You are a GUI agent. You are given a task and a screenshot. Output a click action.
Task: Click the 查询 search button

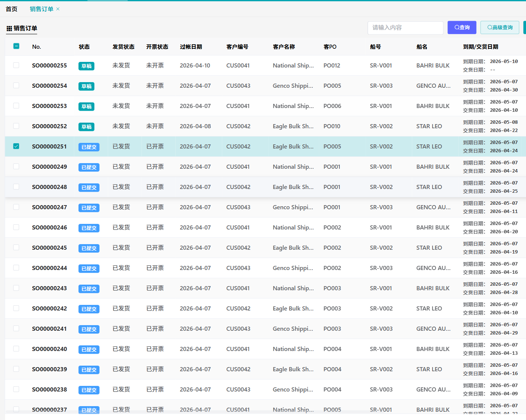pos(462,27)
